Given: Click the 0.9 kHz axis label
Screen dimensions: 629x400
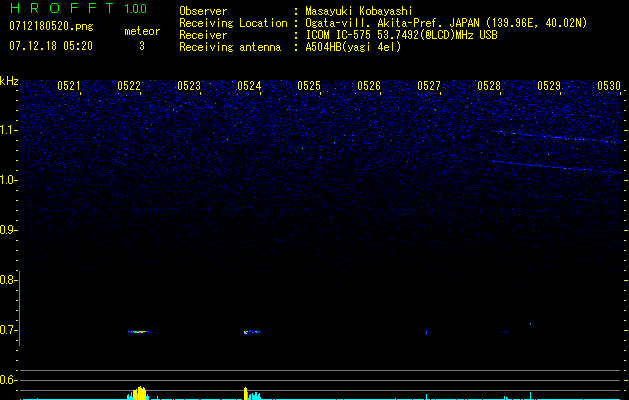Looking at the screenshot, I should pyautogui.click(x=8, y=230).
